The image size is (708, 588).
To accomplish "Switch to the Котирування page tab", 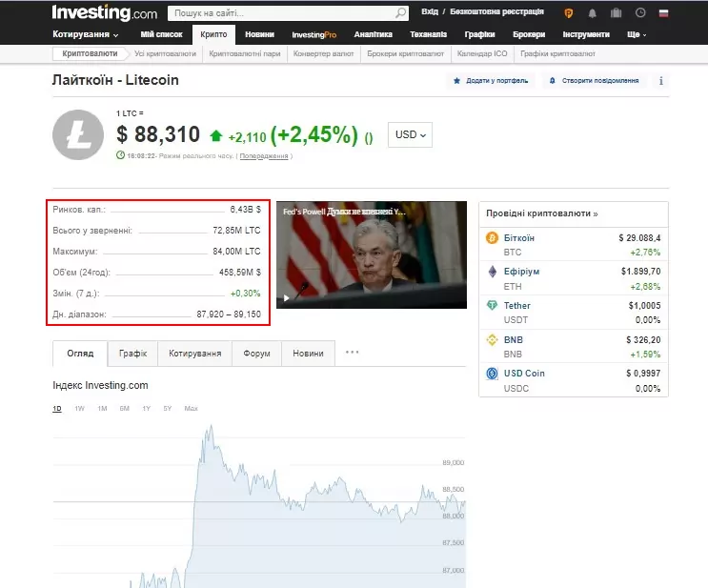I will point(194,354).
